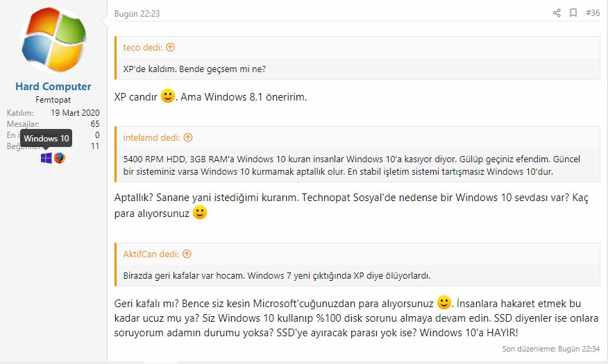
Task: Click the 'Mesajlar:' label
Action: click(x=23, y=124)
